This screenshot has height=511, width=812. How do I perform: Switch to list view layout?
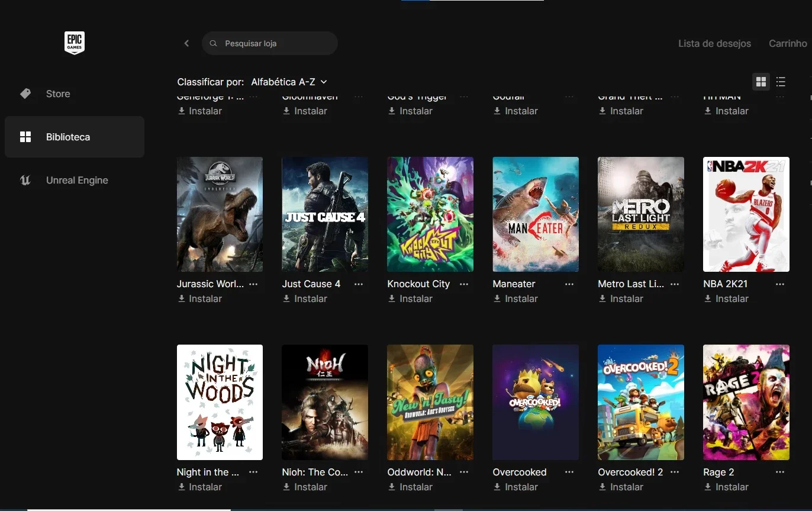click(x=781, y=82)
